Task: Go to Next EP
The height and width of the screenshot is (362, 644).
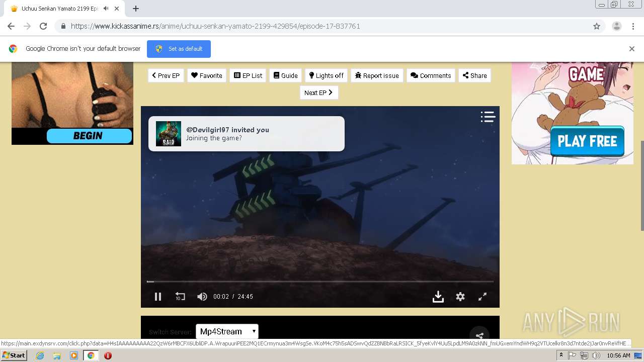Action: tap(319, 93)
